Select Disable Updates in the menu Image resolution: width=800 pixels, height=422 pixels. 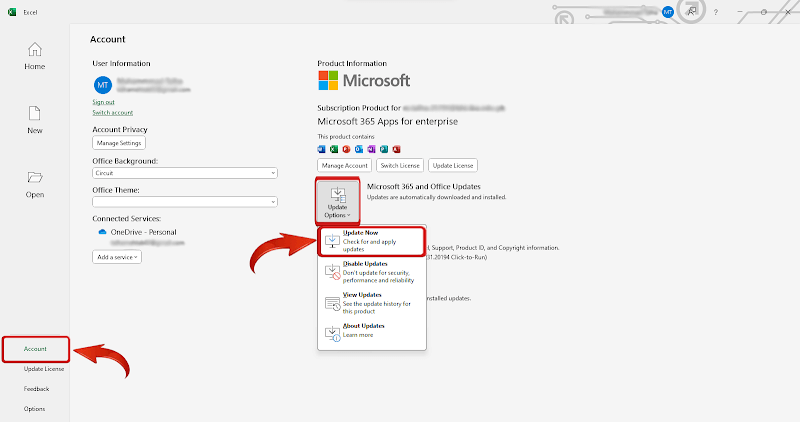372,272
